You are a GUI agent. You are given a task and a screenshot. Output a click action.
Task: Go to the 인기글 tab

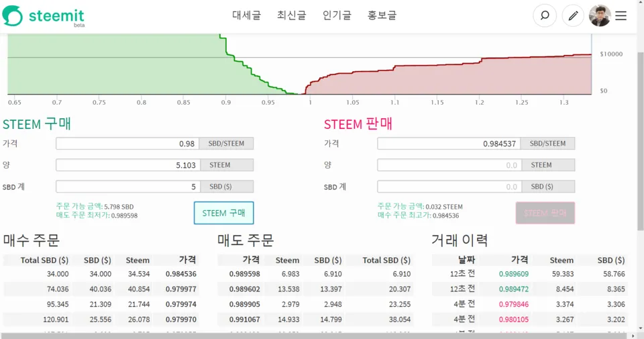(337, 15)
